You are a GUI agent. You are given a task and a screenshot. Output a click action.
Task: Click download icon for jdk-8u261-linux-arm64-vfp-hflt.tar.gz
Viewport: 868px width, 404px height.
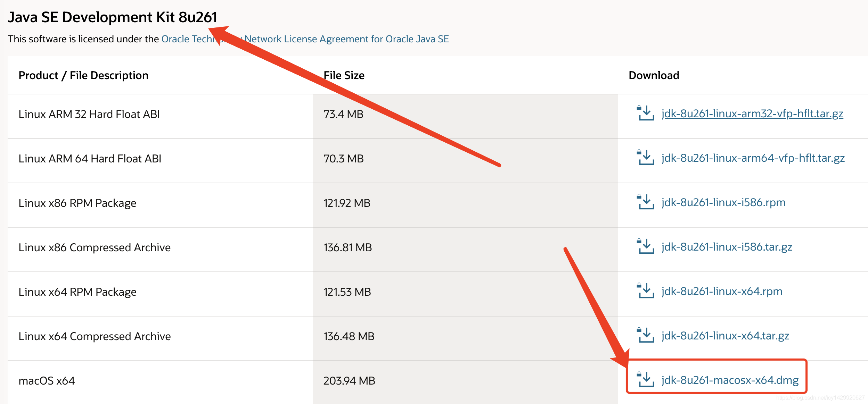tap(645, 158)
